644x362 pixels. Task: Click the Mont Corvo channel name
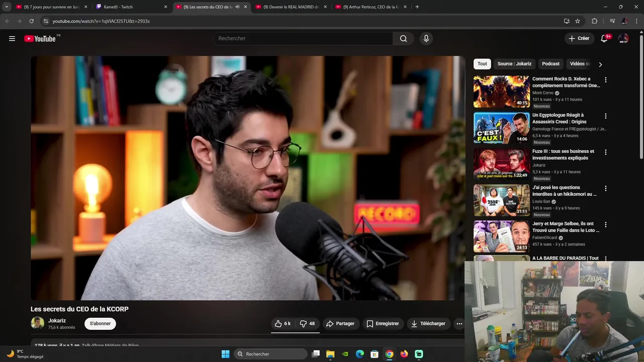(x=543, y=93)
